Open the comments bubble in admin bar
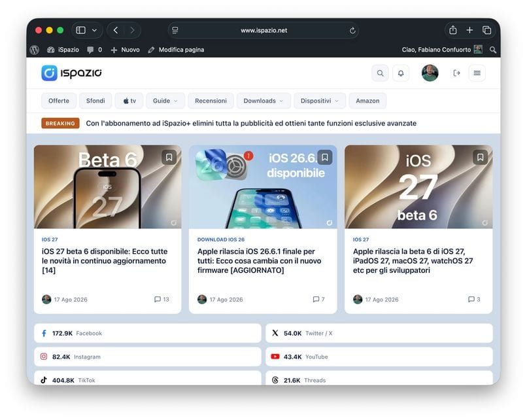527x420 pixels. [94, 50]
